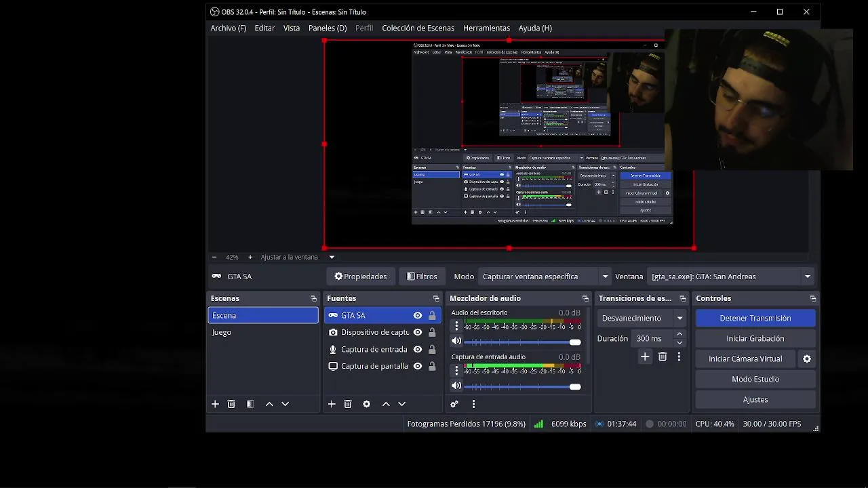The image size is (868, 488).
Task: Open Propiedades for selected source
Action: (x=361, y=277)
